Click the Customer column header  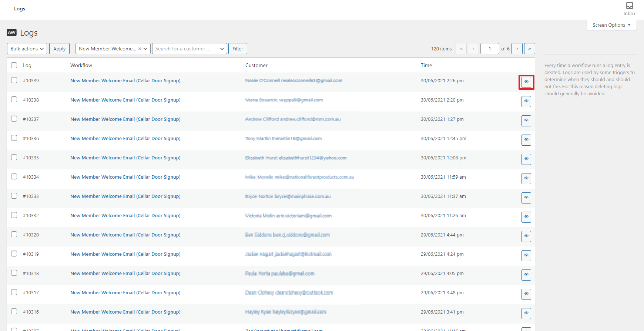256,65
